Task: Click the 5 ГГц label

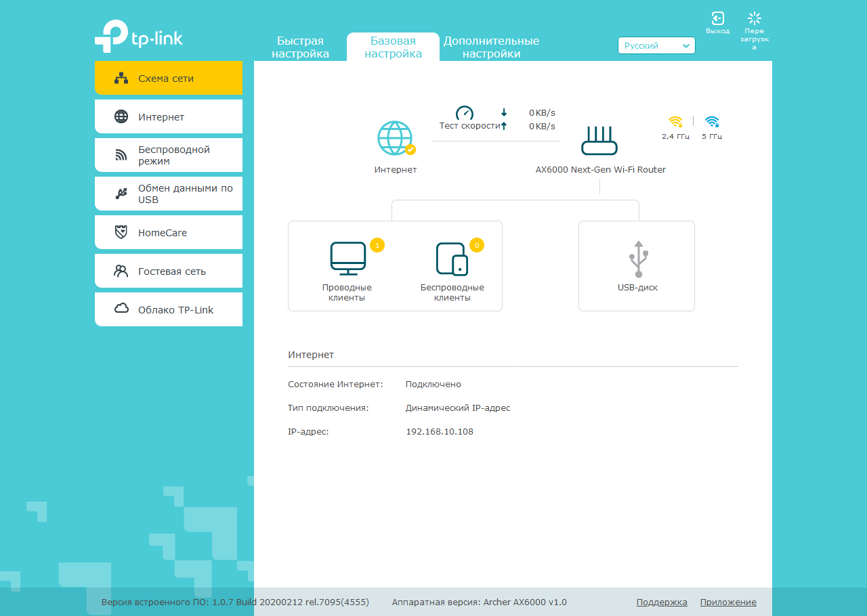Action: pyautogui.click(x=712, y=136)
